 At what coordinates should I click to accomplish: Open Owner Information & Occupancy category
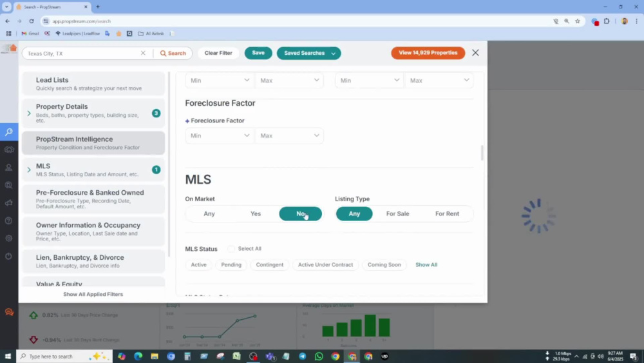click(93, 231)
